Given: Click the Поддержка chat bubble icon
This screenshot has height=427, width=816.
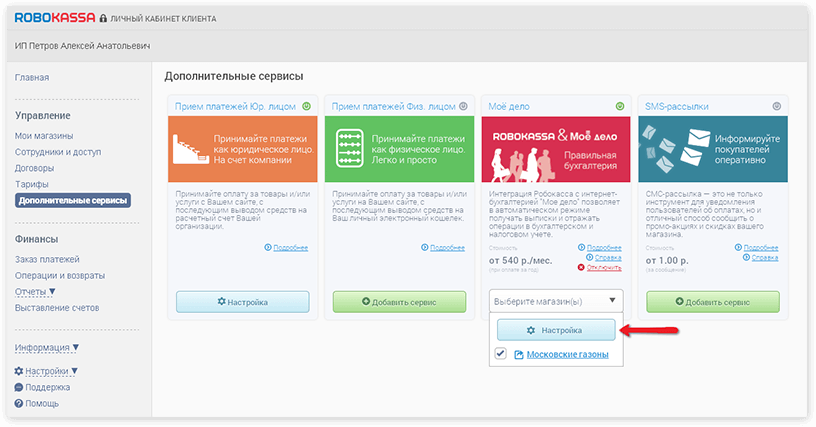Looking at the screenshot, I should point(19,387).
